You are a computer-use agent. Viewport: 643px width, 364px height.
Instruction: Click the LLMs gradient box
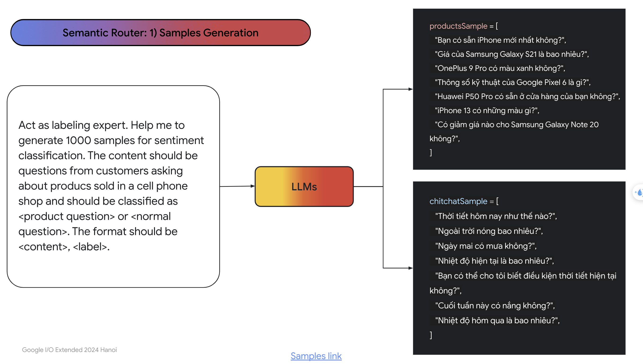304,187
